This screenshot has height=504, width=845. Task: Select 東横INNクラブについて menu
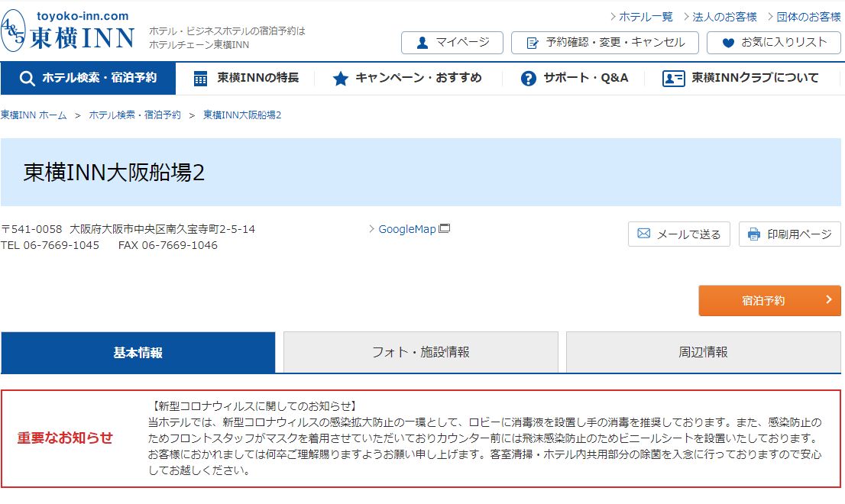tap(740, 79)
